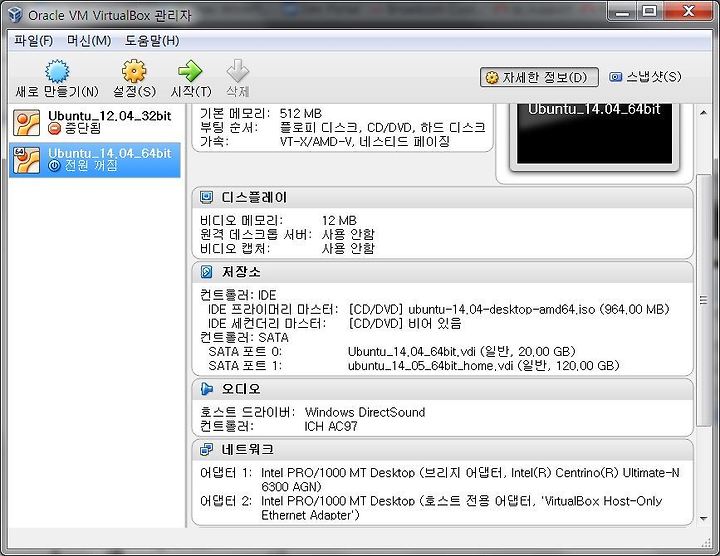Screen dimensions: 720x556
Task: Click the 컨트롤러: SATA label
Action: [244, 338]
